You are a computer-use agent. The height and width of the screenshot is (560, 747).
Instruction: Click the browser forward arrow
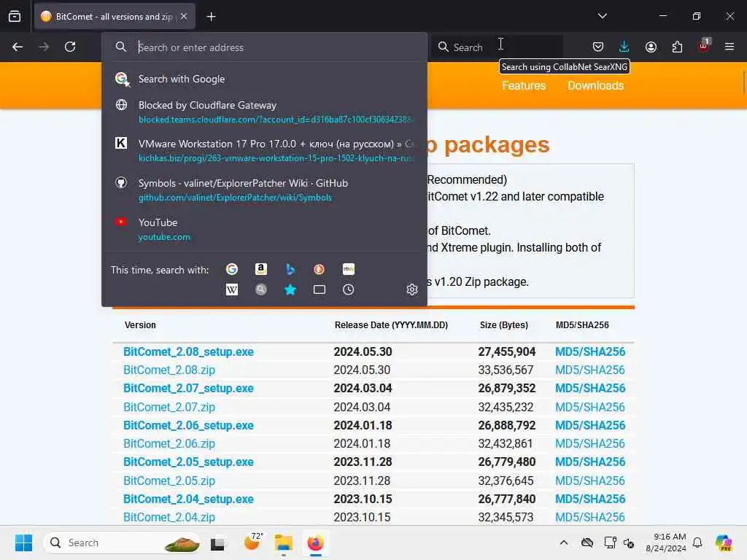(43, 47)
